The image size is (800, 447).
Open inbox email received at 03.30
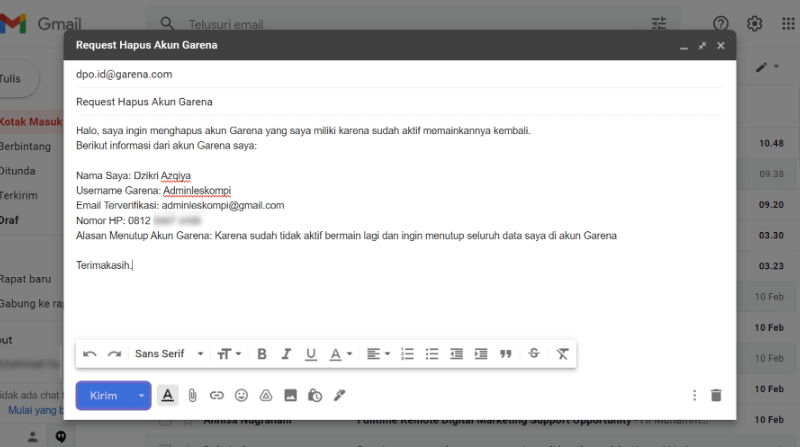771,235
